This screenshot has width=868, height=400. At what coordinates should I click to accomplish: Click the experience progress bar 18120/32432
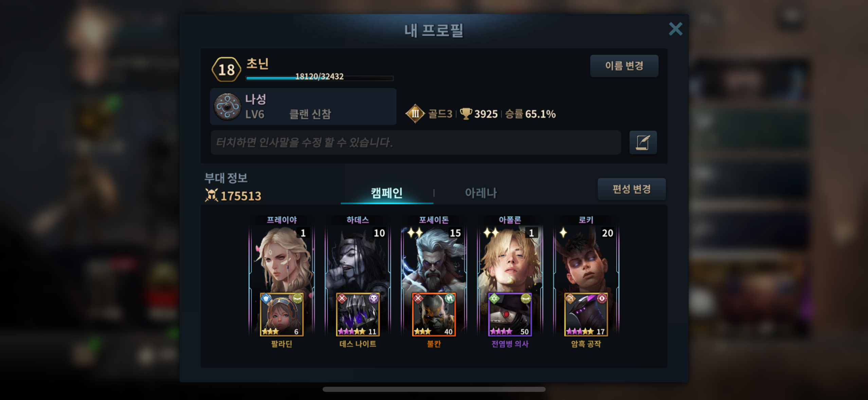(320, 78)
